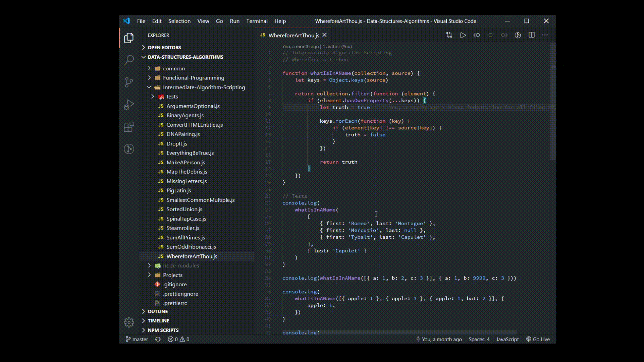This screenshot has width=644, height=362.
Task: Run the current file with the play button
Action: (x=463, y=35)
